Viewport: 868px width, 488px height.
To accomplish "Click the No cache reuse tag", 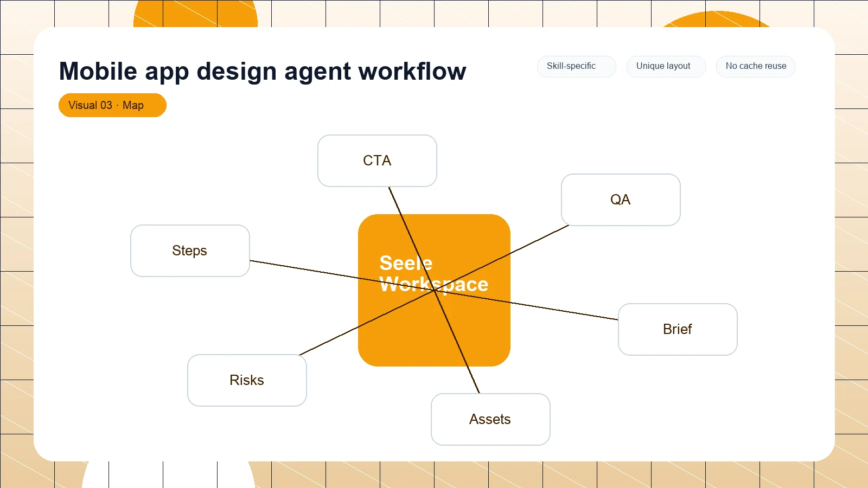I will tap(755, 67).
